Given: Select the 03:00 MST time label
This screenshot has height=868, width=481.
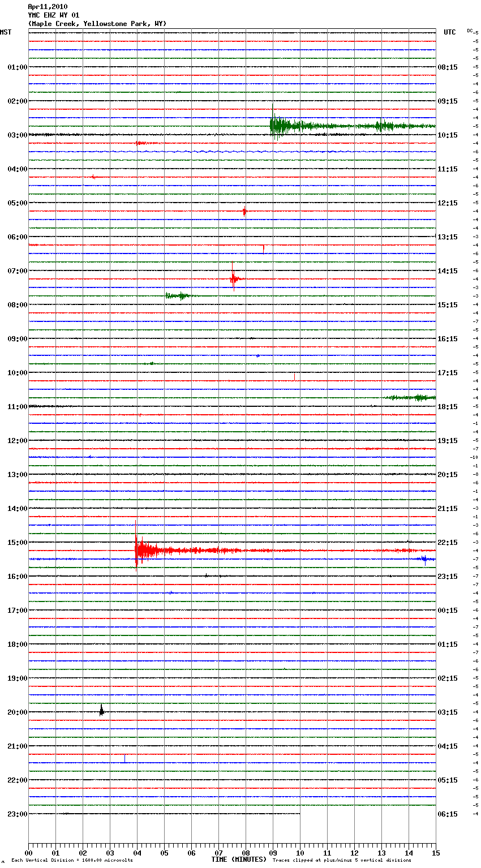Looking at the screenshot, I should tap(18, 135).
